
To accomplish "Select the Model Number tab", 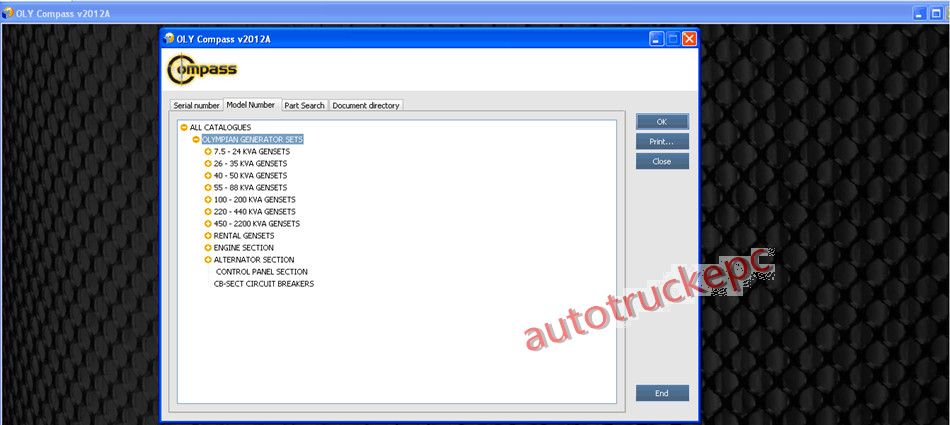I will 250,105.
